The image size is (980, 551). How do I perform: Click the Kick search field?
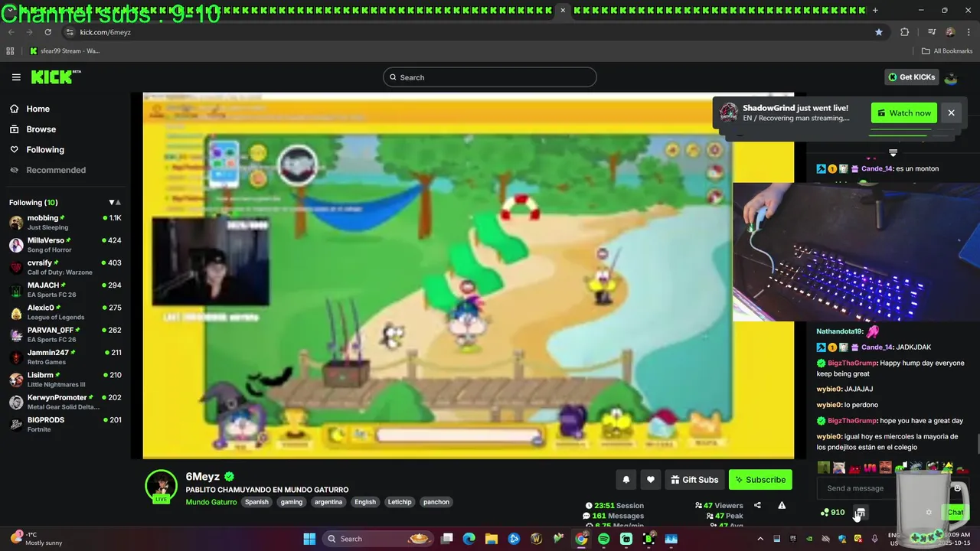coord(490,77)
